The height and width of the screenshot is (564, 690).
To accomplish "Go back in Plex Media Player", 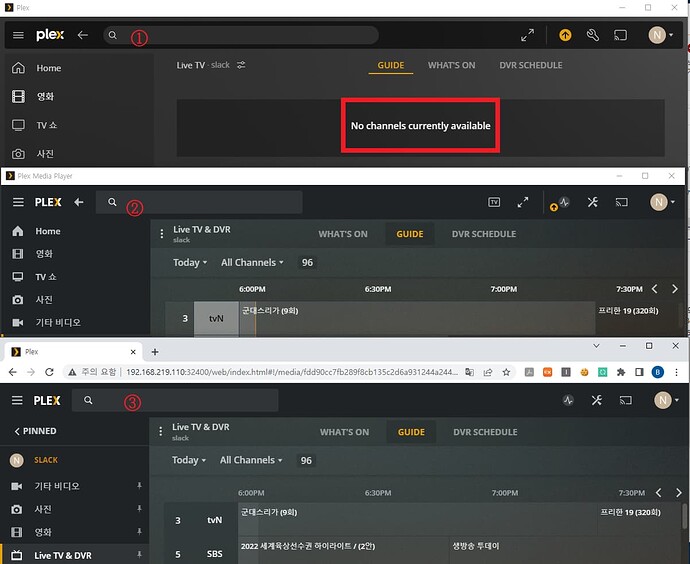I will pos(79,202).
